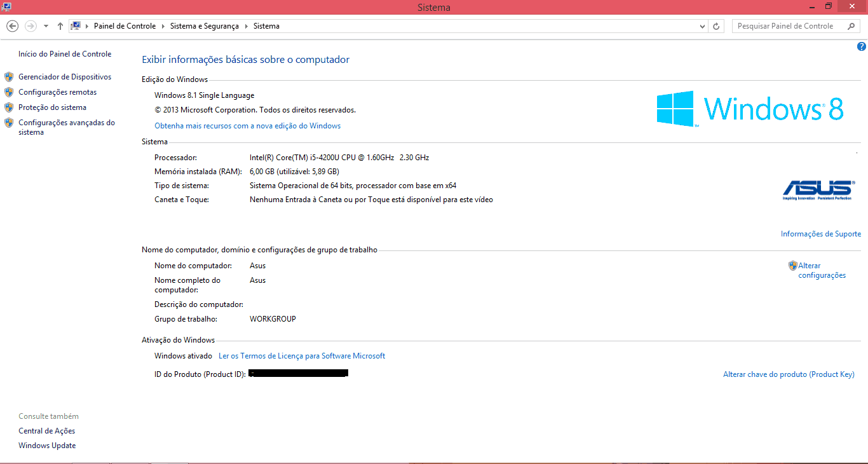
Task: Click the shield icon beside Alterar configurações
Action: pyautogui.click(x=792, y=266)
